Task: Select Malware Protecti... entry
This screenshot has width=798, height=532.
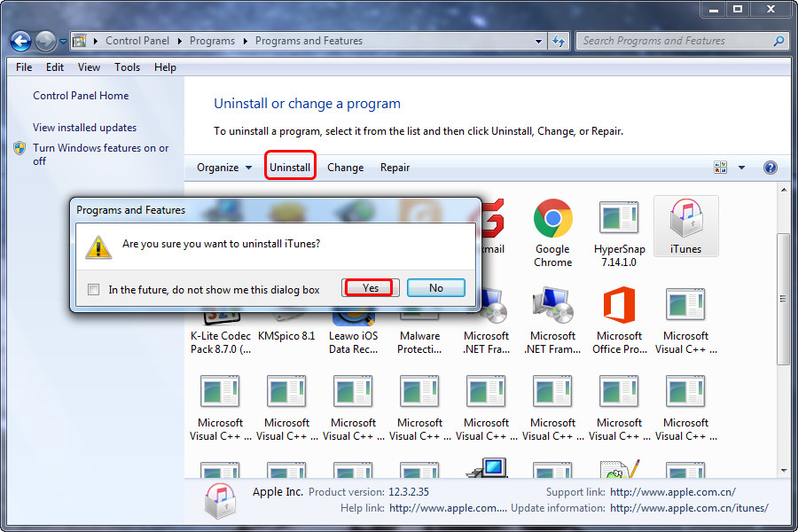Action: pos(419,342)
